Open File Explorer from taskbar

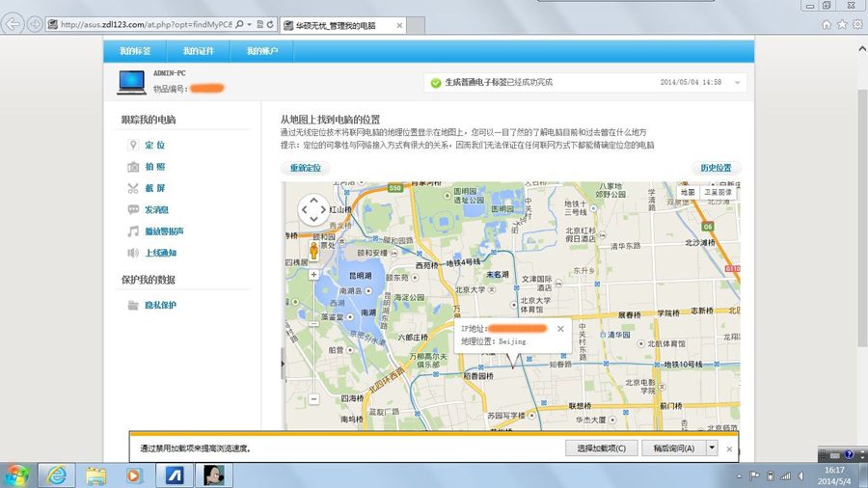click(x=95, y=475)
